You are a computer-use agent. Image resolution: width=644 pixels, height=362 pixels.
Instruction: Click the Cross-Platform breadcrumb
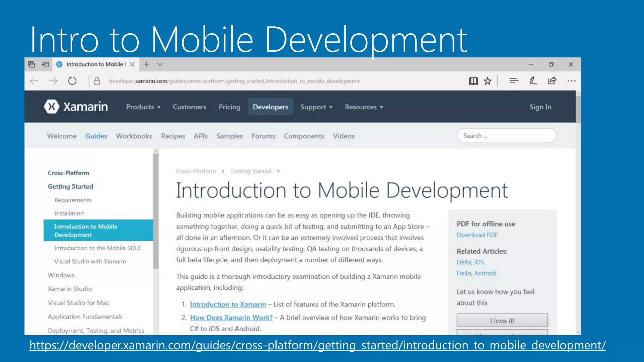click(196, 171)
